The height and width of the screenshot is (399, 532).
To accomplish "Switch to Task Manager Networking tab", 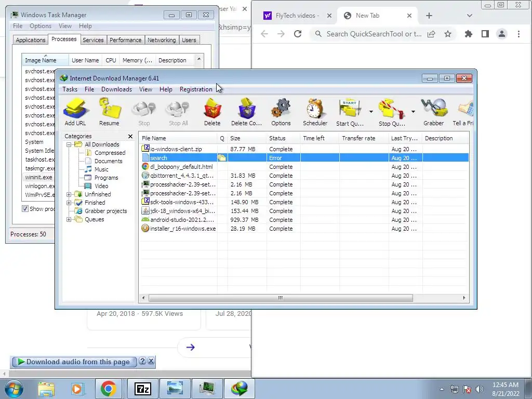I will coord(162,40).
